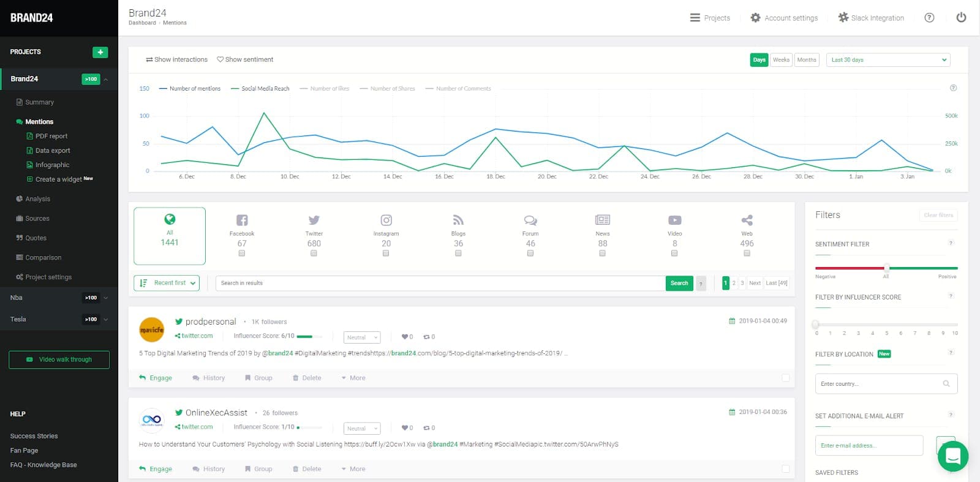This screenshot has height=482, width=980.
Task: Tick the Web source checkbox
Action: [747, 253]
